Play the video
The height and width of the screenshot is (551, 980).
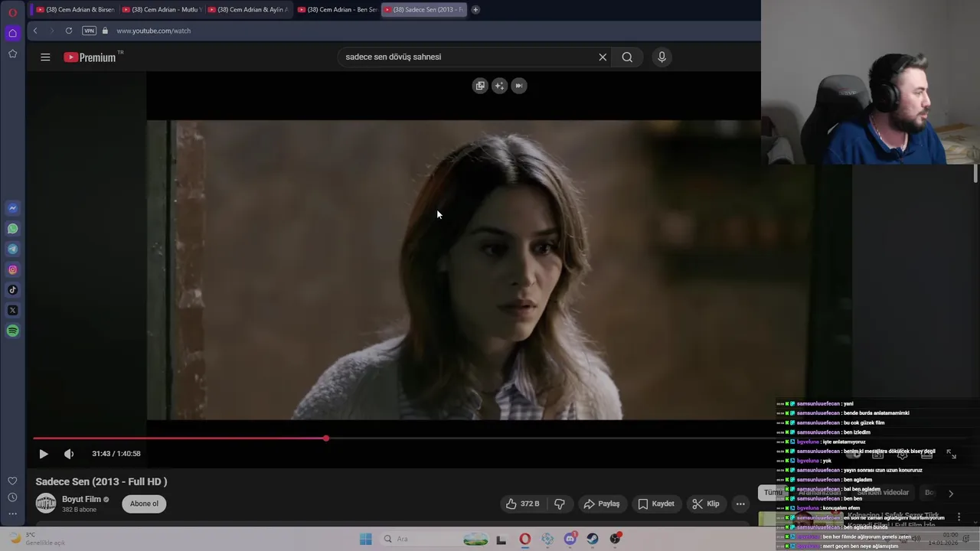44,454
